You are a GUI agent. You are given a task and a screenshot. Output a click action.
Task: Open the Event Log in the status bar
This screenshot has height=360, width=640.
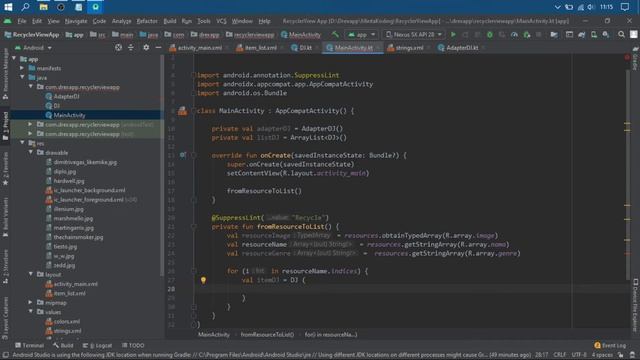coord(610,345)
